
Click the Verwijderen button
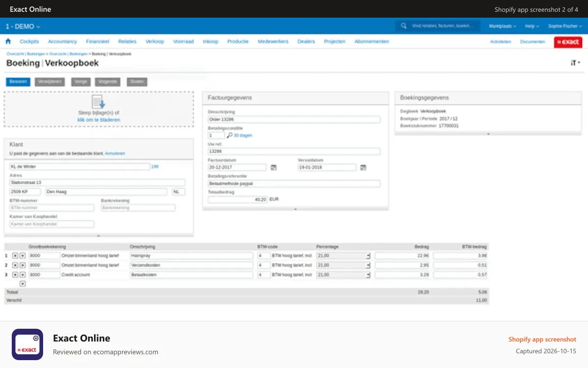coord(50,82)
